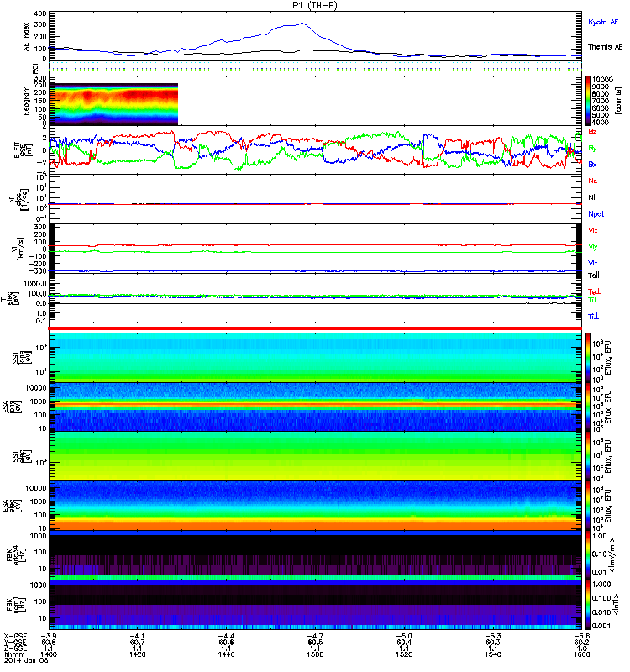Viewport: 630px width, 672px height.
Task: Click the Keogram axis label
Action: [x=26, y=101]
